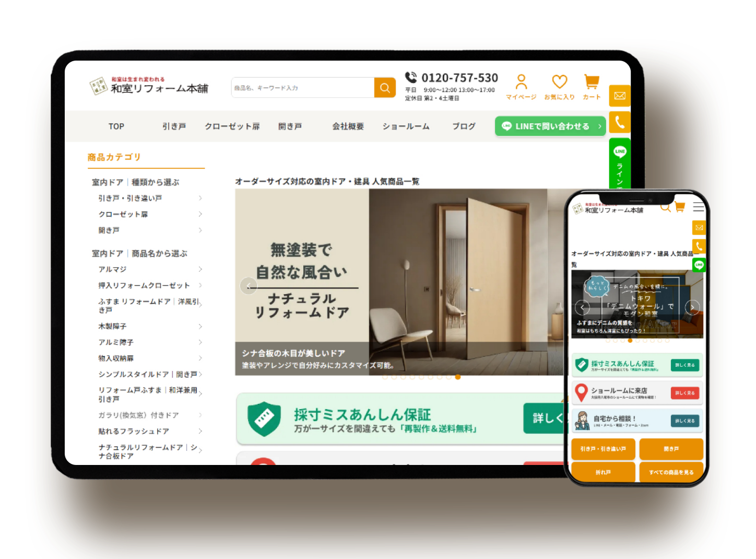Click the search icon in the phone header
This screenshot has height=559, width=756.
[x=666, y=207]
